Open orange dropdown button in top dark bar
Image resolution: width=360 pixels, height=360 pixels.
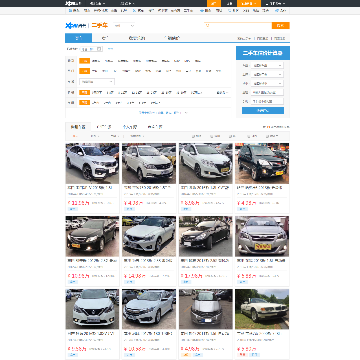pos(249,3)
